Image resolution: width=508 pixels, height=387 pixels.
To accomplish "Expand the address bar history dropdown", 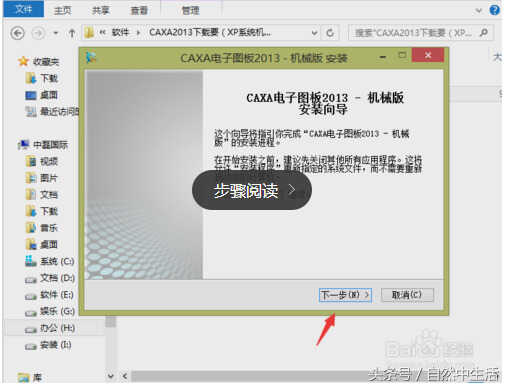I will click(x=314, y=33).
